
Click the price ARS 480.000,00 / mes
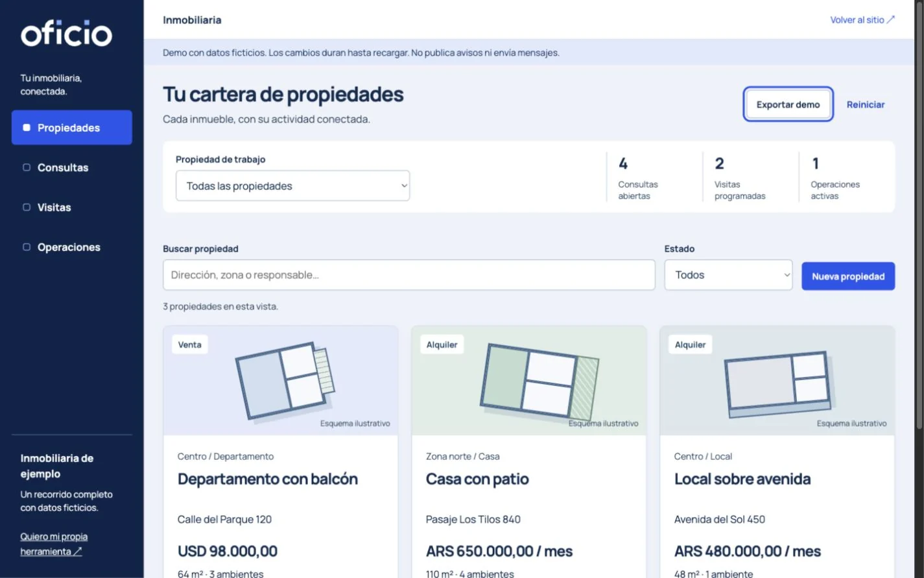point(748,551)
